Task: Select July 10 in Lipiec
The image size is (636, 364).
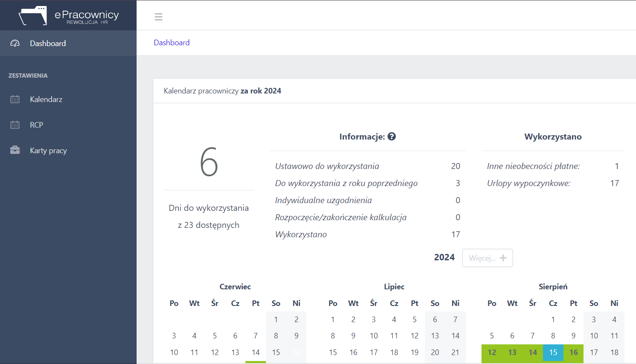Action: (x=373, y=336)
